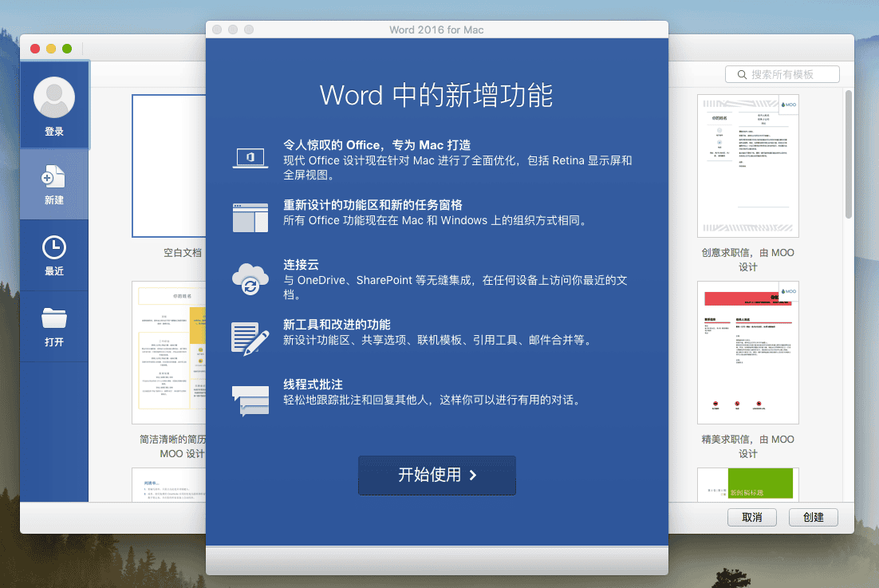Image resolution: width=879 pixels, height=588 pixels.
Task: Select the 空白文档 blank document thumbnail
Action: coord(169,166)
